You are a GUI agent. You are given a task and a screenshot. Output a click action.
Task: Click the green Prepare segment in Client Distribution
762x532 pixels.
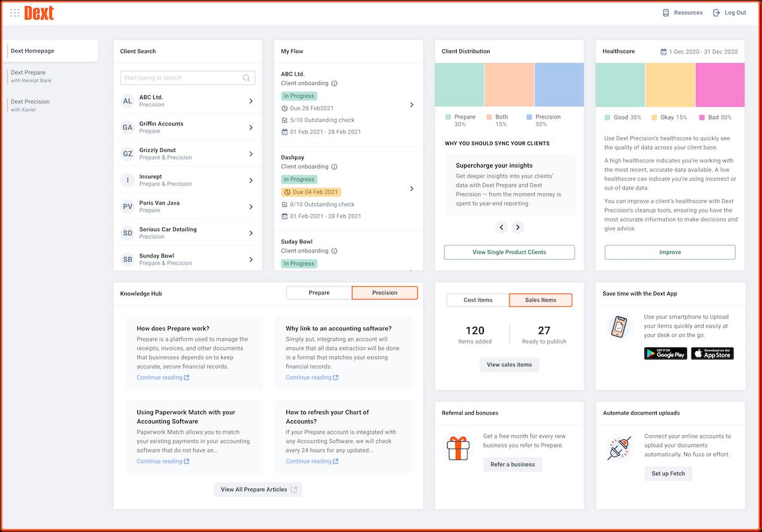(x=460, y=84)
